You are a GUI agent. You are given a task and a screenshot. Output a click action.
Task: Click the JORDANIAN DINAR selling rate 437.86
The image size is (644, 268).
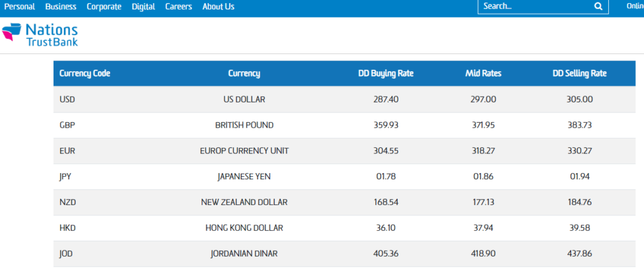579,254
